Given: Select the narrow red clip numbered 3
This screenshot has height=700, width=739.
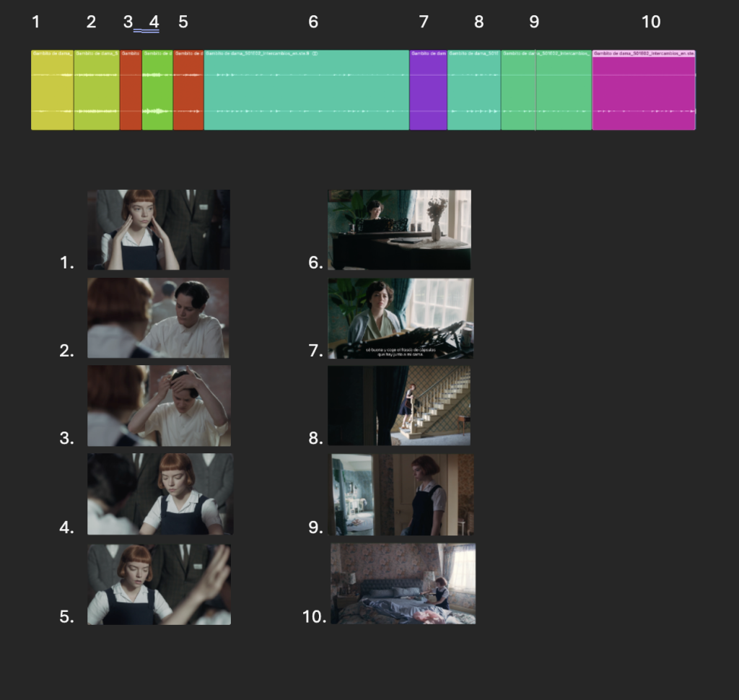Looking at the screenshot, I should [131, 89].
